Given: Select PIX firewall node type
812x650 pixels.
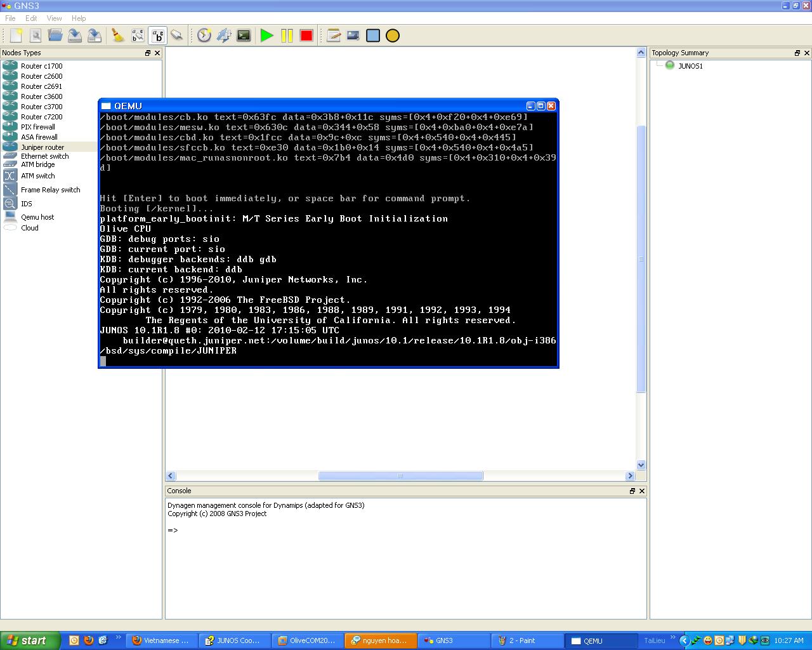Looking at the screenshot, I should [38, 127].
